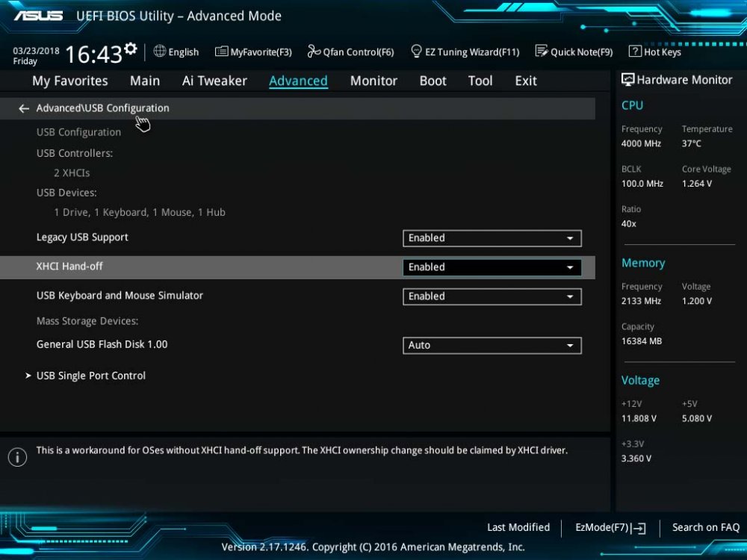Launch Qfan Control(F6)

click(x=350, y=52)
